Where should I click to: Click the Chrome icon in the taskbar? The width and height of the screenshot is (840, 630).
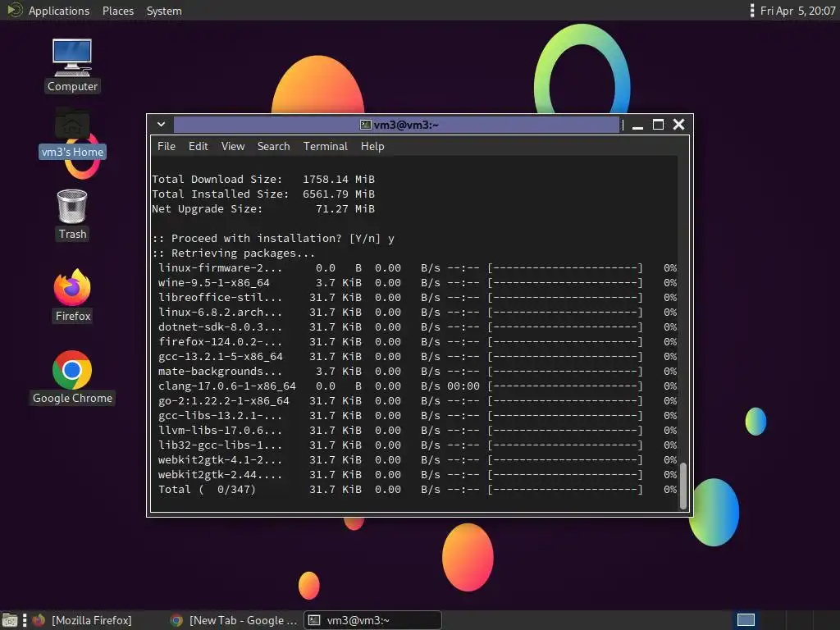pyautogui.click(x=176, y=620)
